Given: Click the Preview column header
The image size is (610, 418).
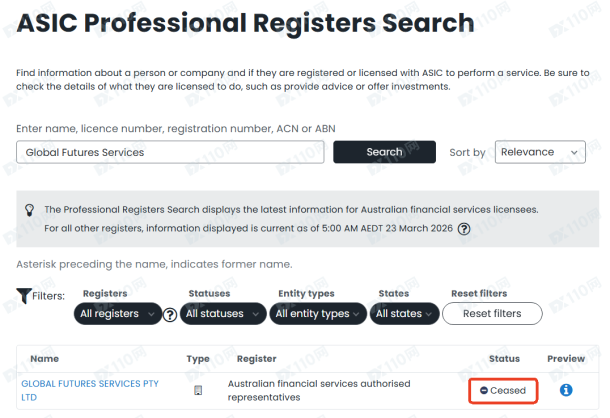Looking at the screenshot, I should point(566,359).
